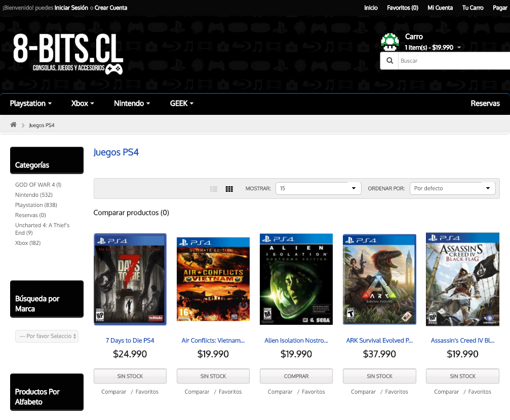This screenshot has width=510, height=420.
Task: Open Tu Carro in top bar
Action: [473, 8]
